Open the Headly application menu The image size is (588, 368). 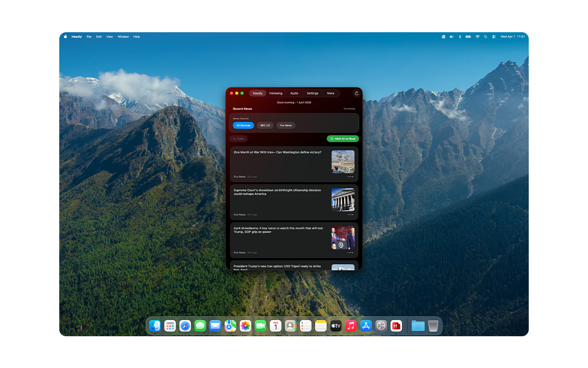pos(77,37)
